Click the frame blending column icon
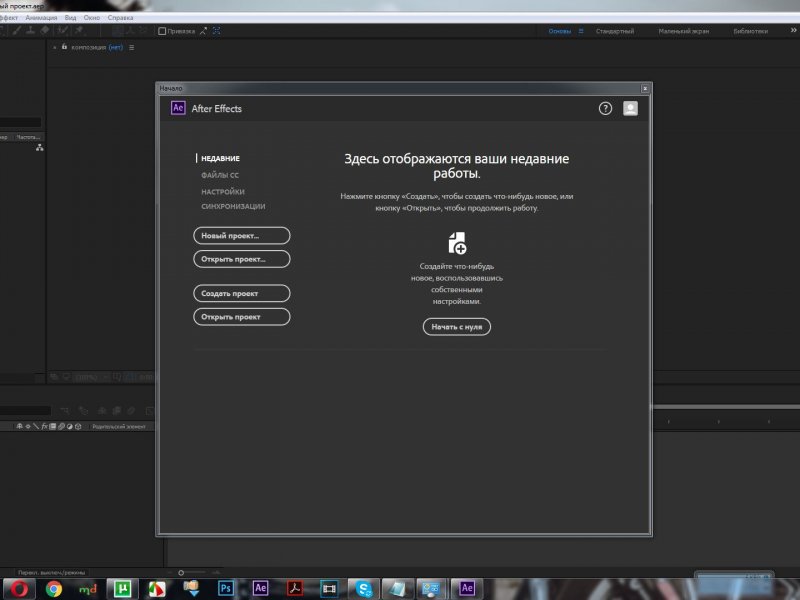The width and height of the screenshot is (800, 600). [53, 426]
